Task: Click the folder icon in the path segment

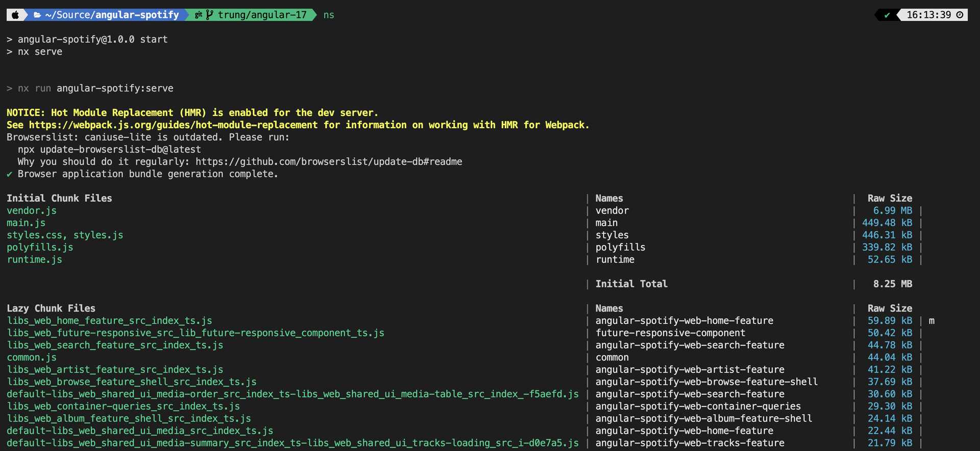Action: [37, 15]
